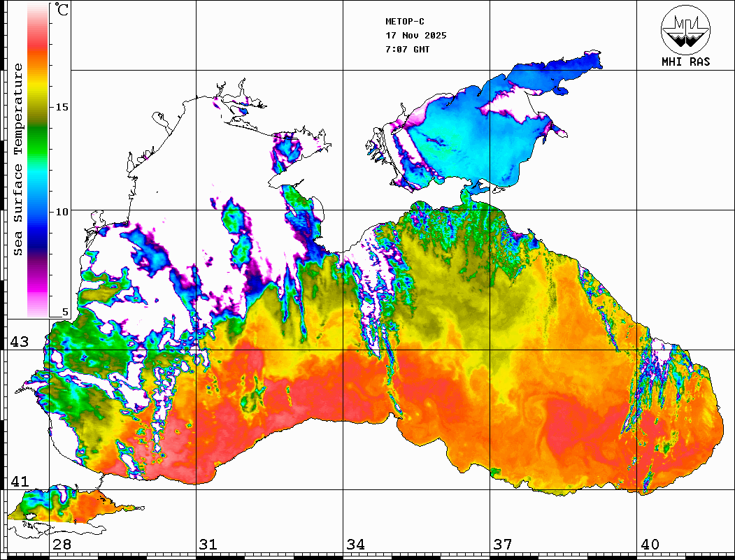735x560 pixels.
Task: Select the METOP-C satellite name
Action: pyautogui.click(x=404, y=22)
